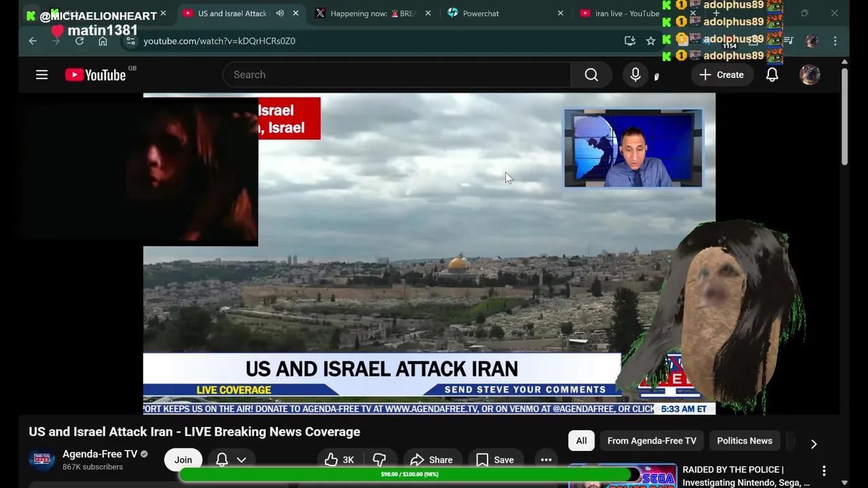This screenshot has height=488, width=868.
Task: Like the video with thumbs up
Action: click(340, 460)
